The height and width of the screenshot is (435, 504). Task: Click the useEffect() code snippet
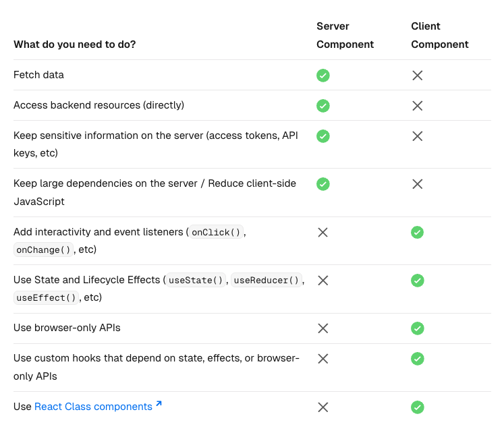[x=46, y=298]
